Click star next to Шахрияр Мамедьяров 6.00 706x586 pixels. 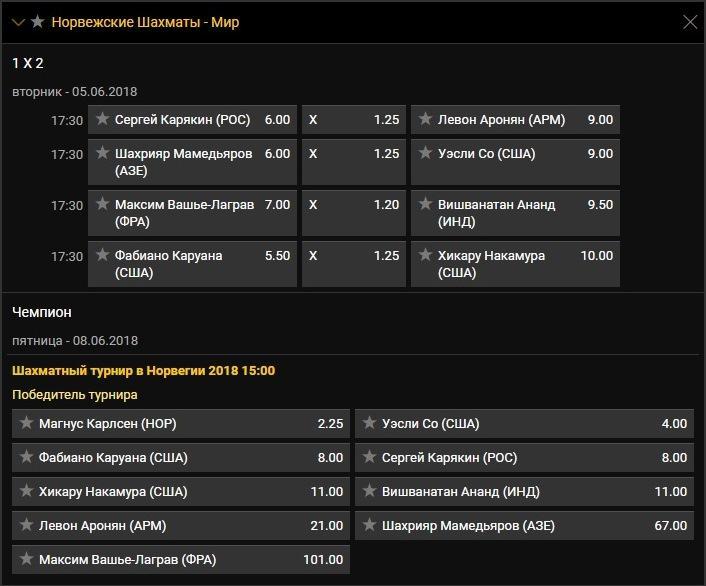[102, 154]
